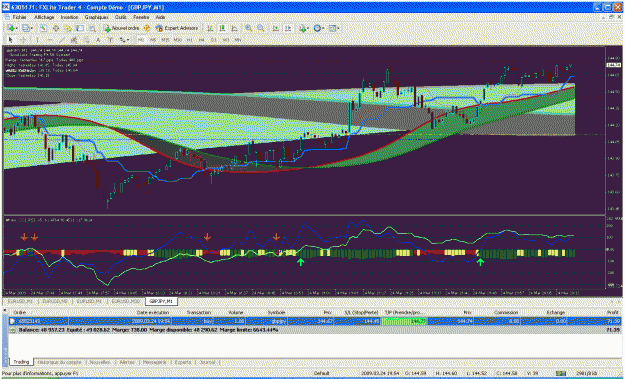Screen dimensions: 625x379
Task: Open the periods clock icon
Action: tap(317, 28)
